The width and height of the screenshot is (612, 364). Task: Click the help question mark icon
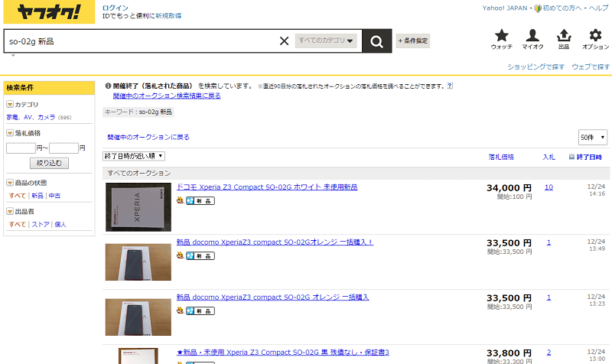[450, 86]
